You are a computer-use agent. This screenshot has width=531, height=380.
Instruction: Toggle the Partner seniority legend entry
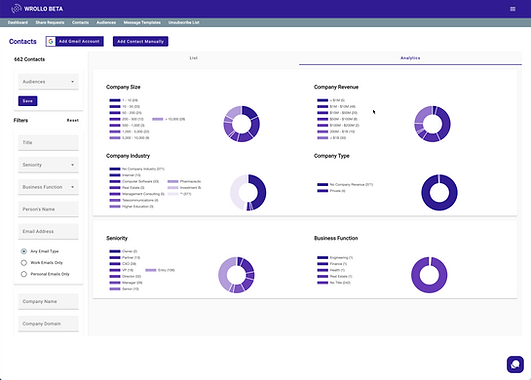pyautogui.click(x=125, y=258)
